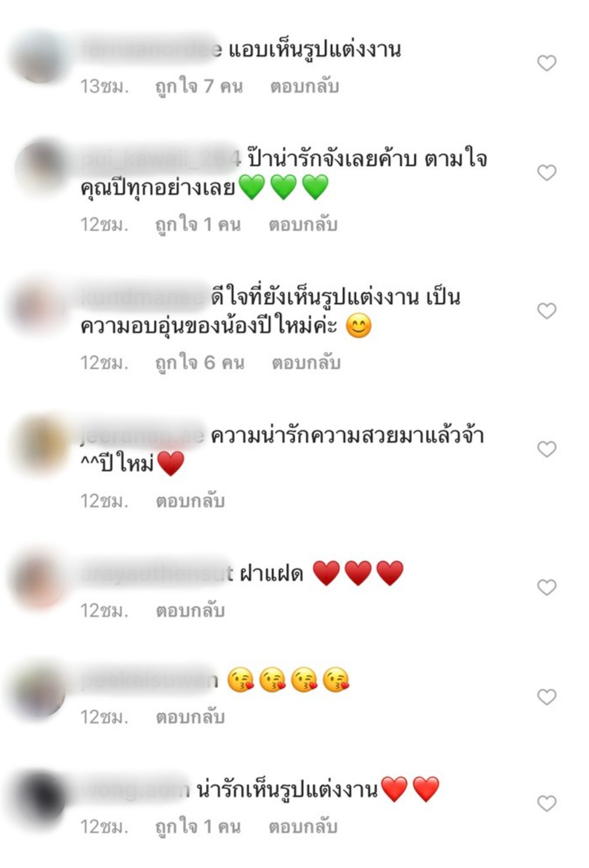Tap heart on the three green hearts comment
Screen dimensions: 589x868
tap(547, 173)
